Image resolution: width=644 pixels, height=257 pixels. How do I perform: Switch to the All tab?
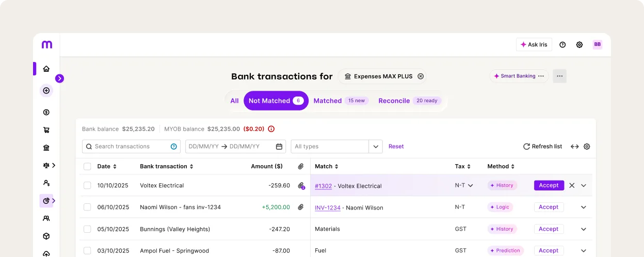tap(235, 101)
